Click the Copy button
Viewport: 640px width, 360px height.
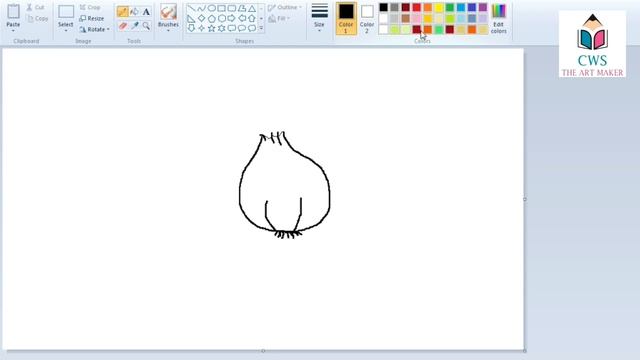click(x=38, y=18)
